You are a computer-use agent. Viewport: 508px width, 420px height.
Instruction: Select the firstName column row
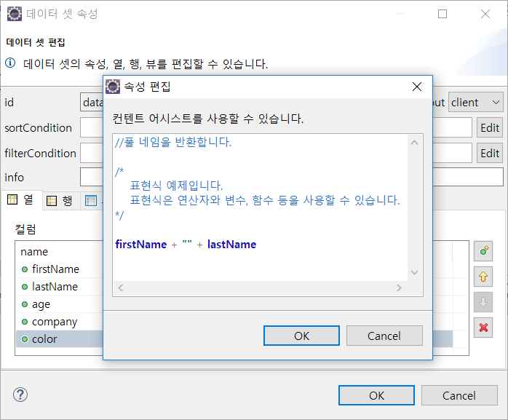(x=55, y=269)
